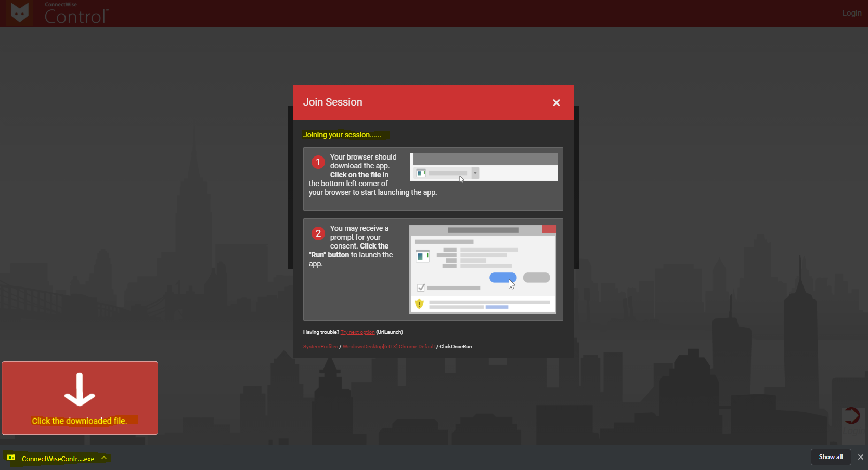Viewport: 868px width, 470px height.
Task: Expand the download item options chevron
Action: tap(104, 458)
